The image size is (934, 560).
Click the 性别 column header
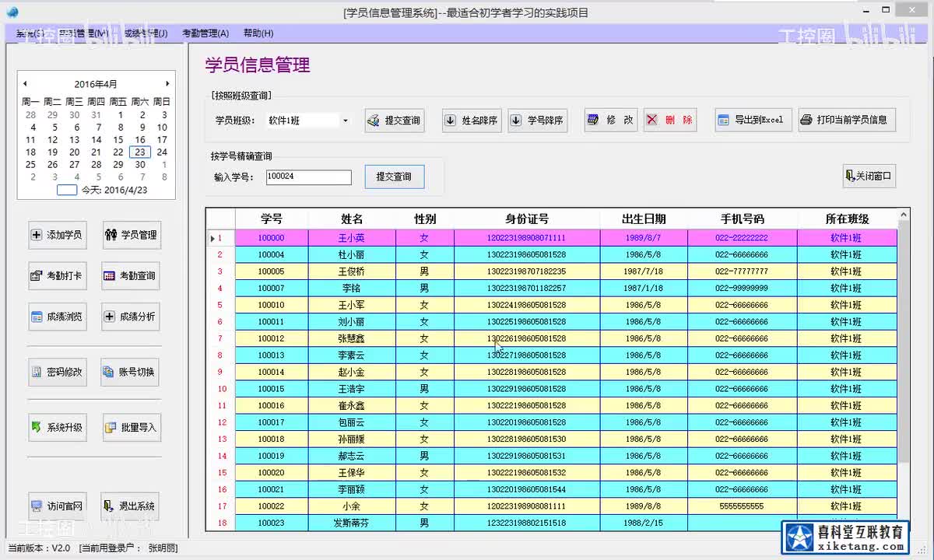click(425, 219)
